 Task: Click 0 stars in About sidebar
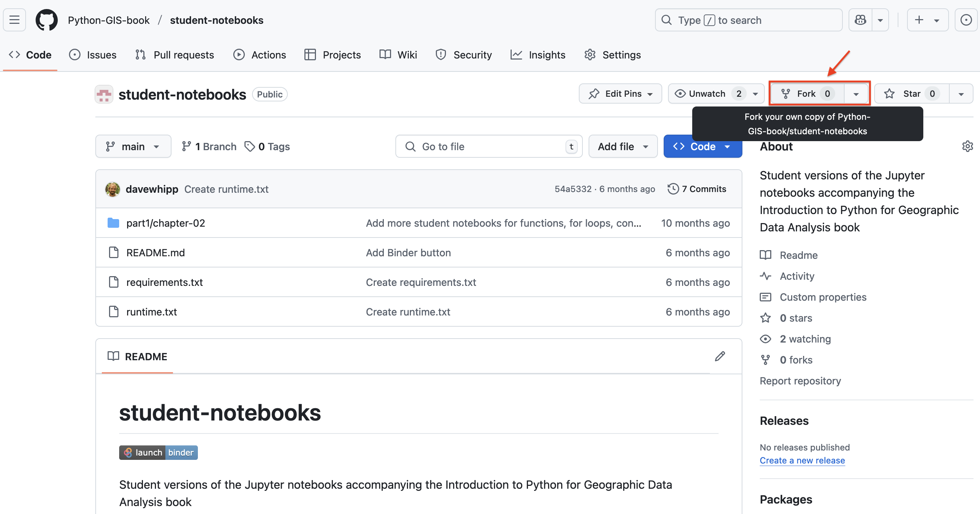786,318
